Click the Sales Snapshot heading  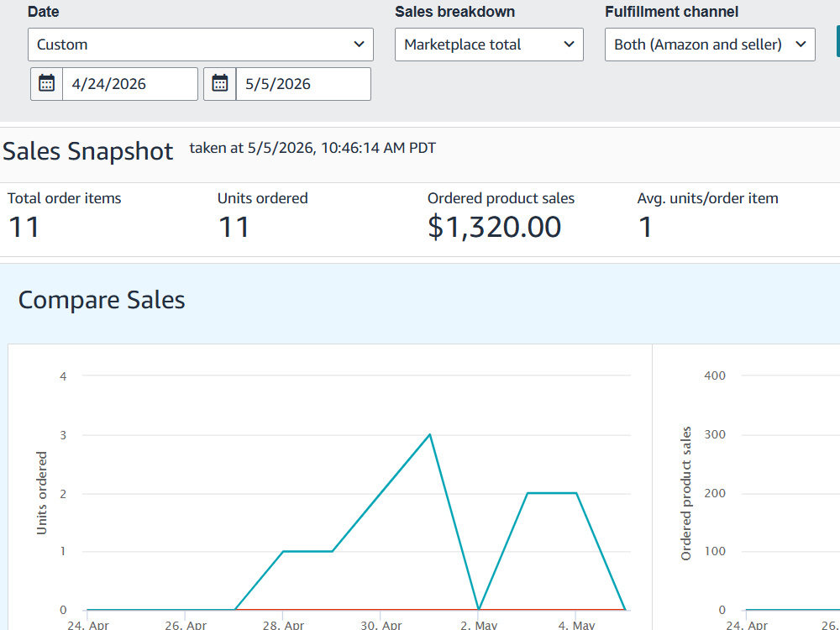(88, 151)
